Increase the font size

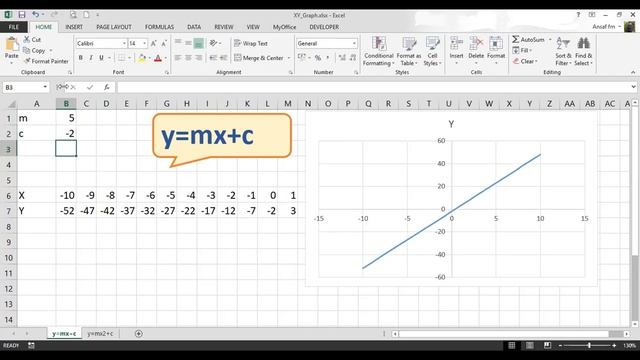(153, 43)
